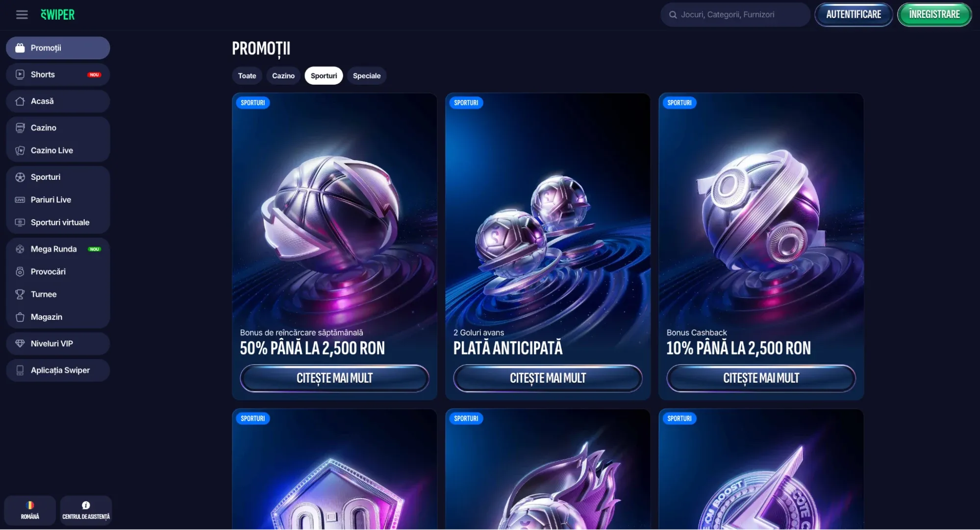
Task: Open Magazin shop item
Action: (58, 317)
